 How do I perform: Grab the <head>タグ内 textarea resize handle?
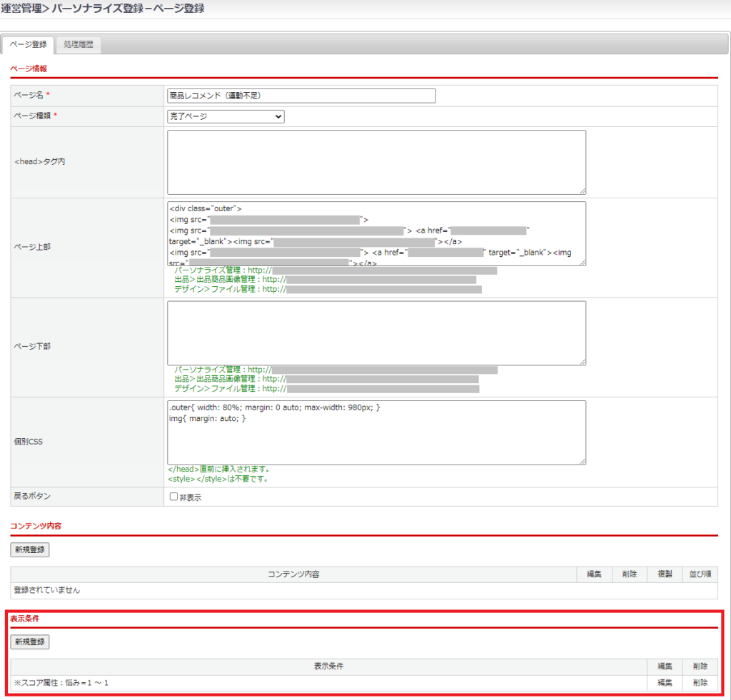(x=583, y=191)
